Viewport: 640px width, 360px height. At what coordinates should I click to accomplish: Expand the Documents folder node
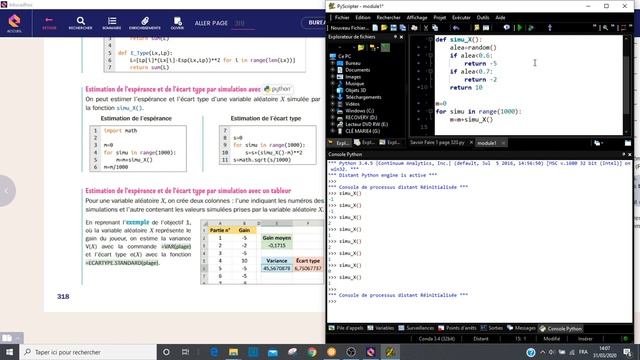tap(333, 70)
